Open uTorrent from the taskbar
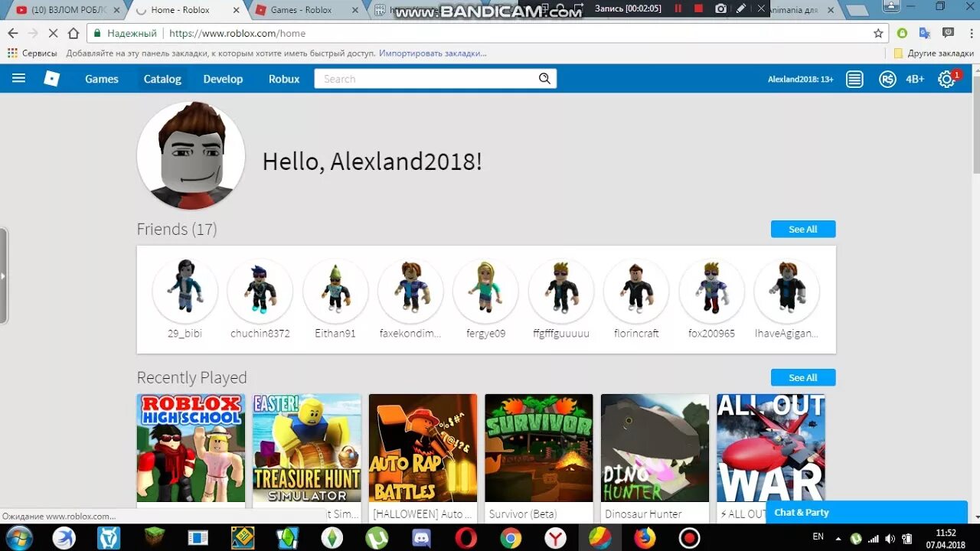The width and height of the screenshot is (980, 551). [377, 537]
